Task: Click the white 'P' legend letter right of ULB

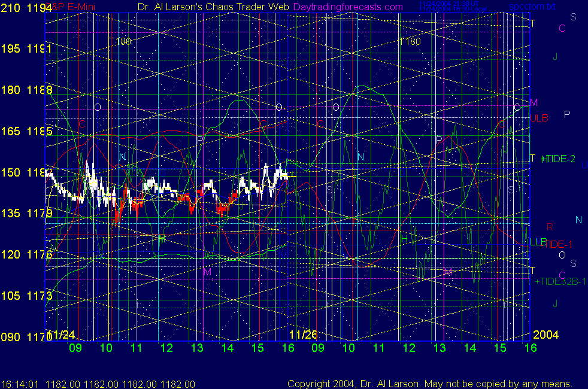Action: 567,114
